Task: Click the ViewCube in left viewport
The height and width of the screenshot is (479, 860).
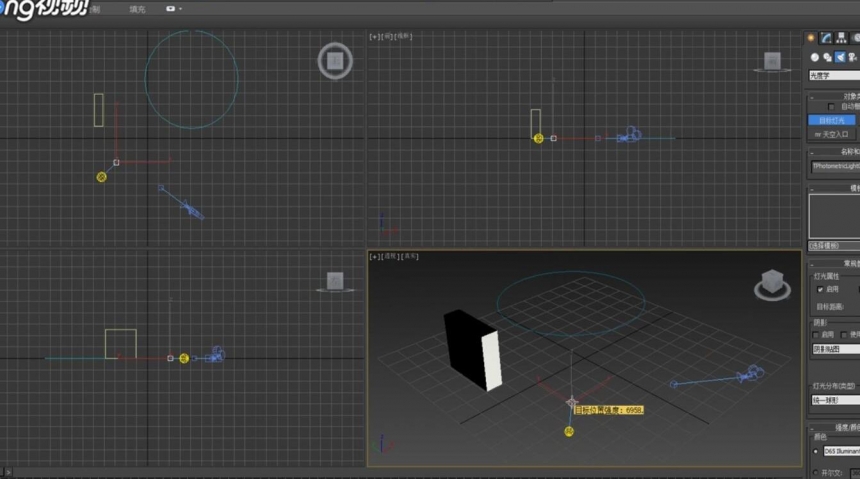Action: click(x=335, y=281)
